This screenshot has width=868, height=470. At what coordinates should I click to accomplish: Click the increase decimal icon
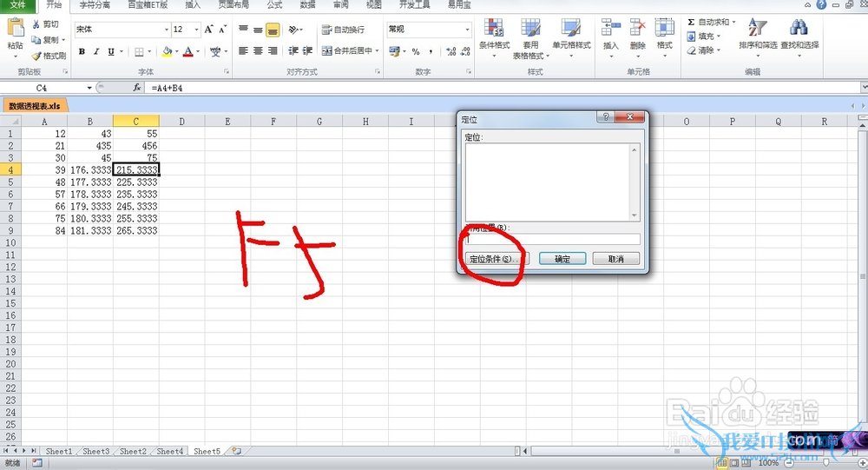pos(451,51)
